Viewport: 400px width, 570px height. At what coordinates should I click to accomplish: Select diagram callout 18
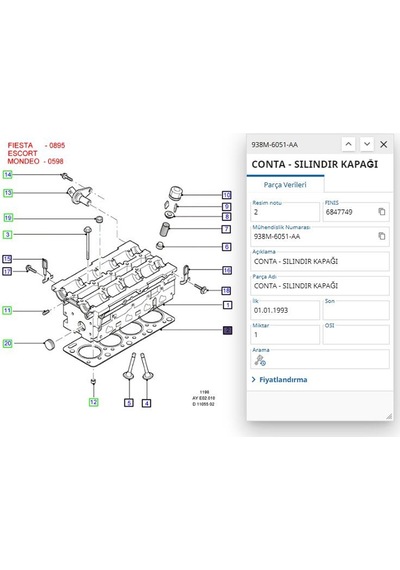[226, 290]
